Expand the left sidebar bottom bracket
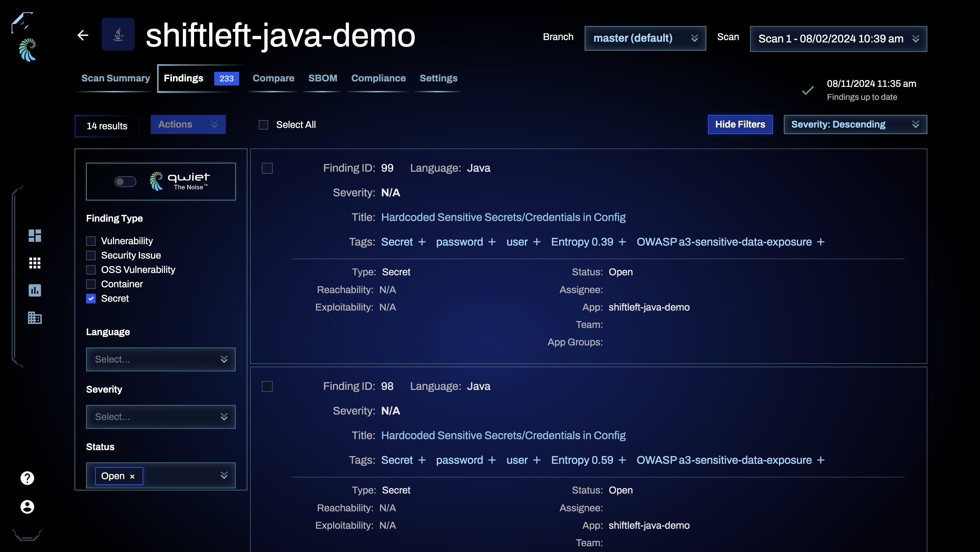The image size is (980, 552). click(27, 535)
